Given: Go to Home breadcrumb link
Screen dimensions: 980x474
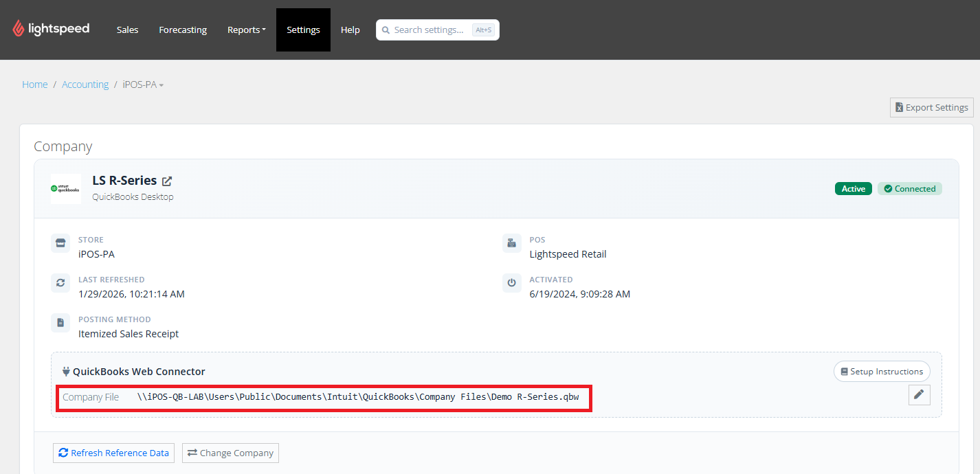Looking at the screenshot, I should (x=35, y=84).
